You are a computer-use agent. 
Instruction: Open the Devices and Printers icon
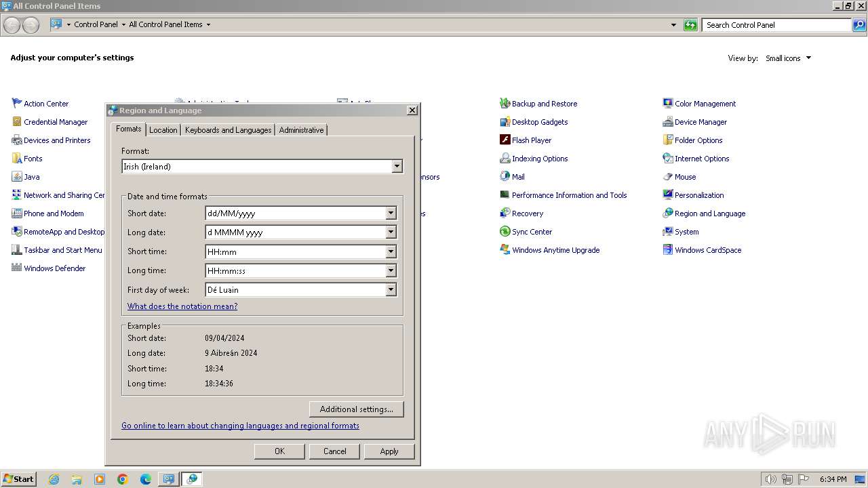tap(17, 140)
